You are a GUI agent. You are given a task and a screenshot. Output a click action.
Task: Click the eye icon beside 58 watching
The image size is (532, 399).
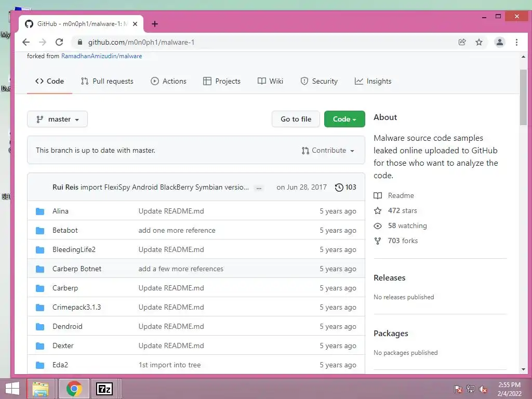[378, 225]
